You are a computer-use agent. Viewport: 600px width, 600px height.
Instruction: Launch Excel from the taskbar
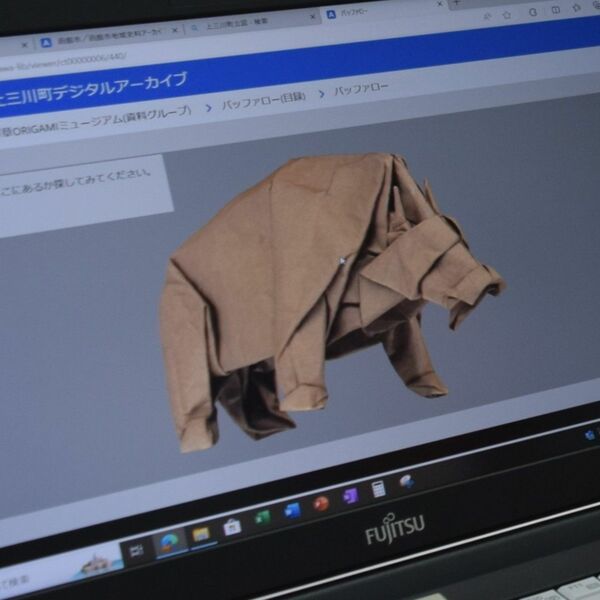(x=262, y=518)
